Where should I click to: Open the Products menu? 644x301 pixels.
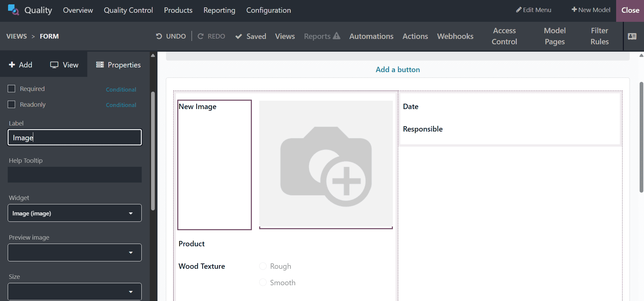(178, 10)
